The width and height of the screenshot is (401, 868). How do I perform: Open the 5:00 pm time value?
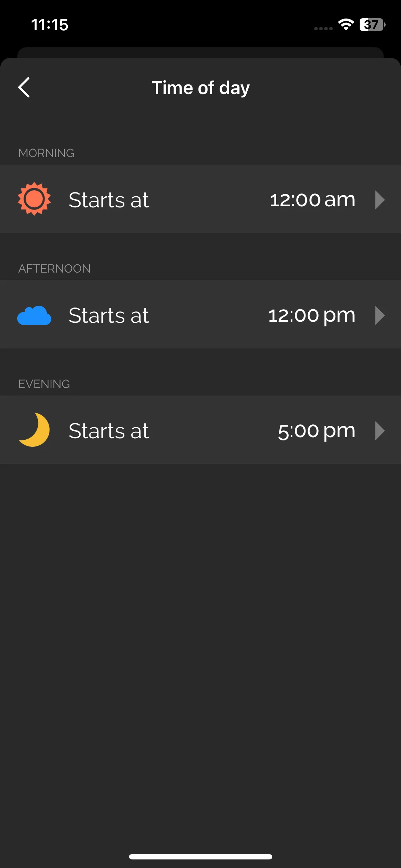[x=317, y=431]
